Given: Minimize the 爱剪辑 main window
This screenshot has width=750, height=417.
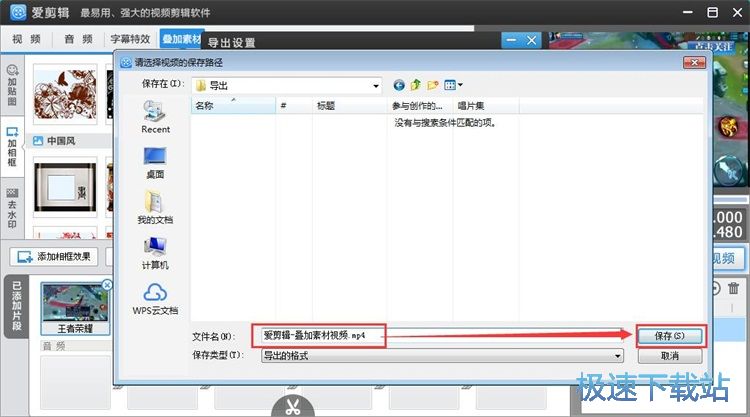Looking at the screenshot, I should (688, 12).
